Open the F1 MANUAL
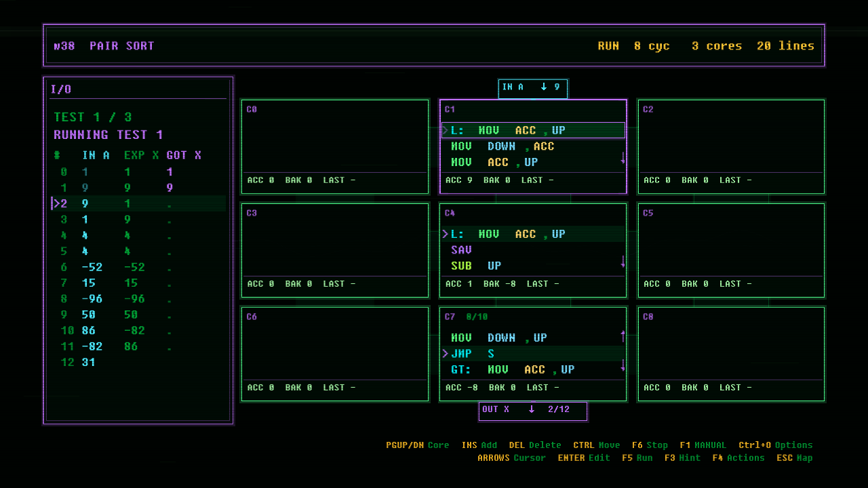Screen dimensions: 868x488 click(703, 445)
